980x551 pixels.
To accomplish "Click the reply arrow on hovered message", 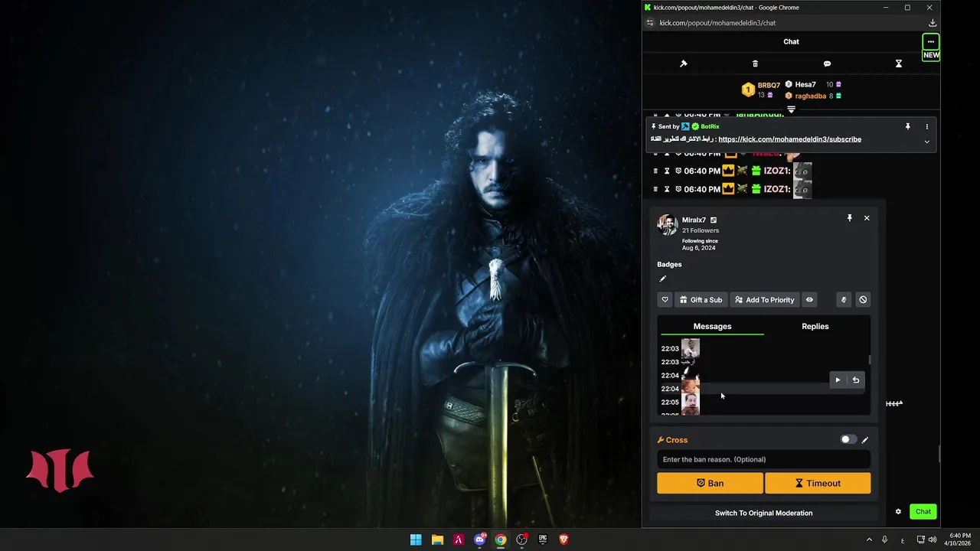I will 856,380.
